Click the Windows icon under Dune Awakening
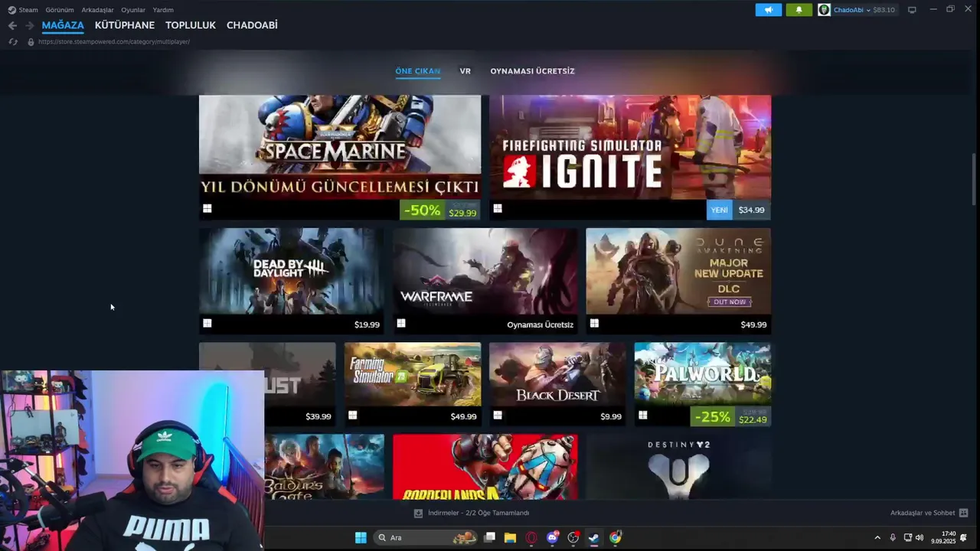Image resolution: width=980 pixels, height=551 pixels. (x=594, y=324)
